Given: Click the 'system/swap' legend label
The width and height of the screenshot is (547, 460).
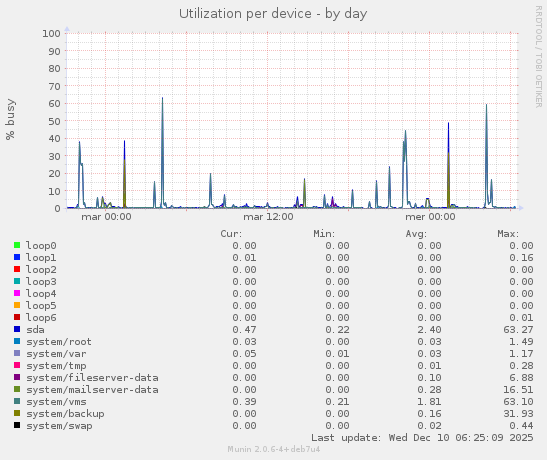Looking at the screenshot, I should [x=59, y=426].
